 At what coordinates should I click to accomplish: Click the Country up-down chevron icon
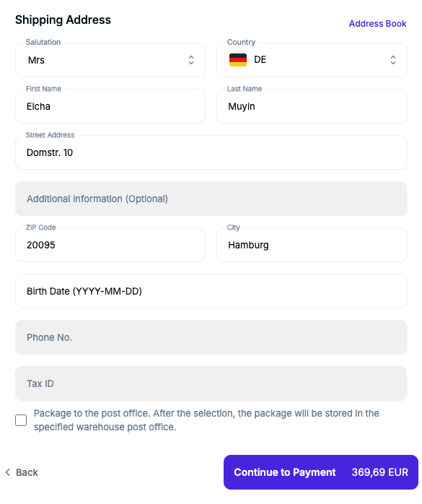[x=392, y=60]
